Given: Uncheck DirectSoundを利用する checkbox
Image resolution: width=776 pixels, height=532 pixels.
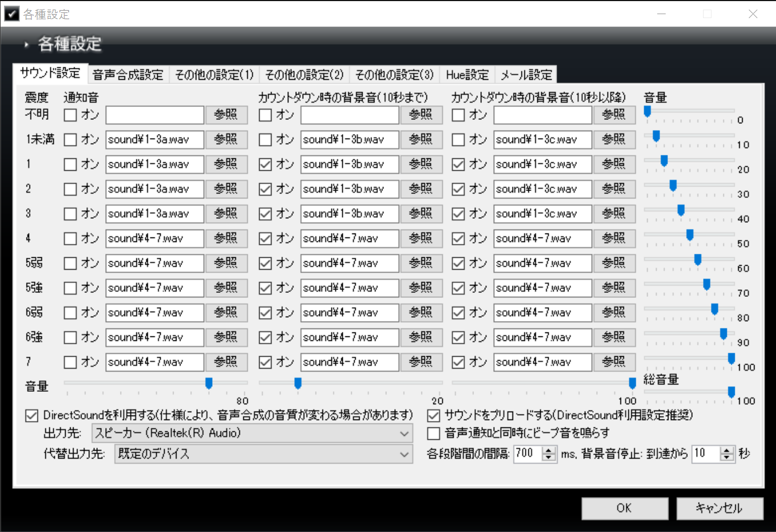Looking at the screenshot, I should pyautogui.click(x=32, y=416).
